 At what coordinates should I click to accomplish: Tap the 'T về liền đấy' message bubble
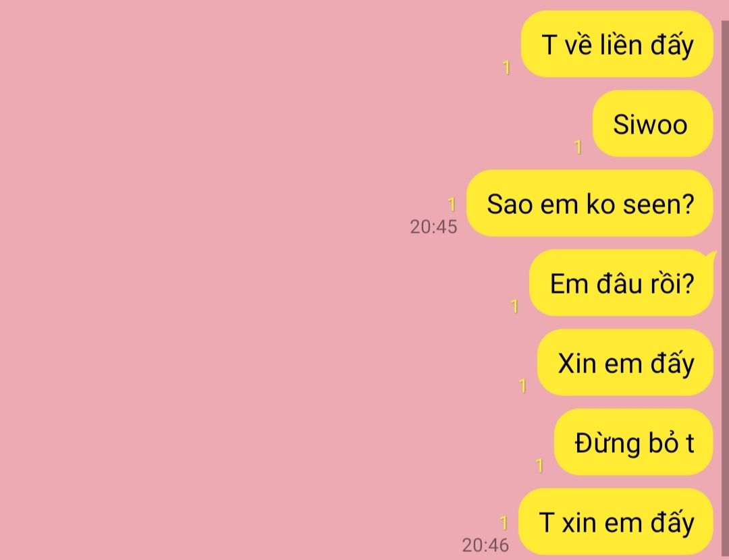(617, 44)
